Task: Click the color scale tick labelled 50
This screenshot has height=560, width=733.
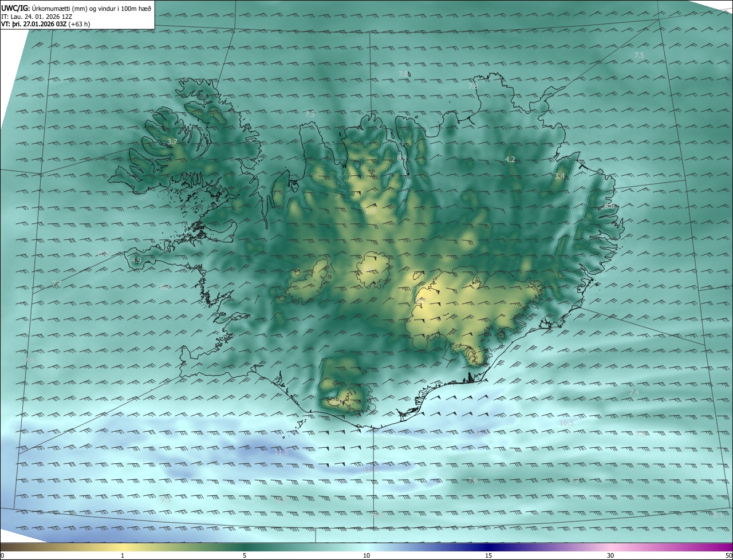Action: point(728,555)
